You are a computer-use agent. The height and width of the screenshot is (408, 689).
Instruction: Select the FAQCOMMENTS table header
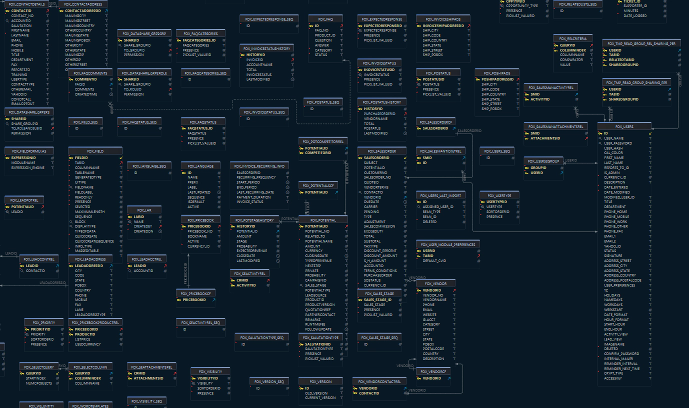coord(90,73)
